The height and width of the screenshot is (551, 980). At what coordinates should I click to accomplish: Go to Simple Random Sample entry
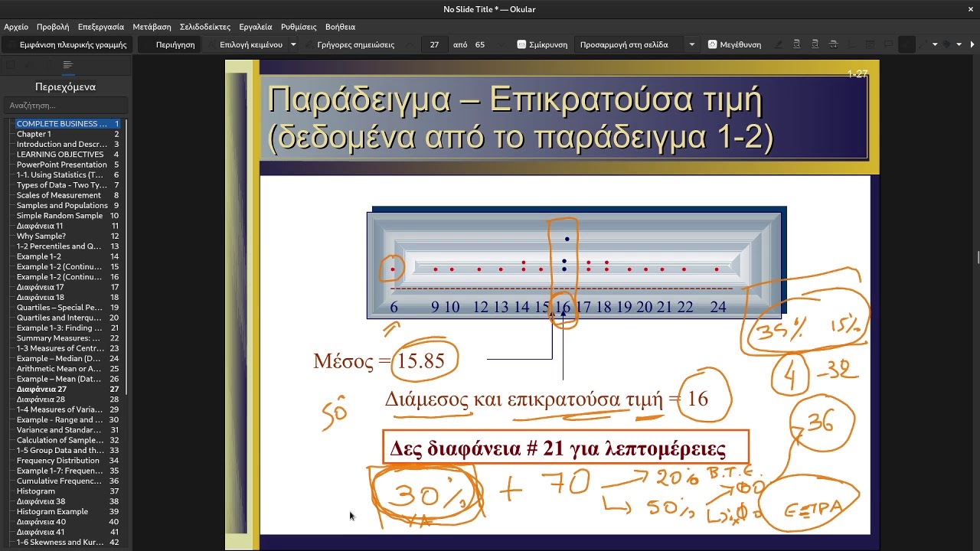(68, 216)
